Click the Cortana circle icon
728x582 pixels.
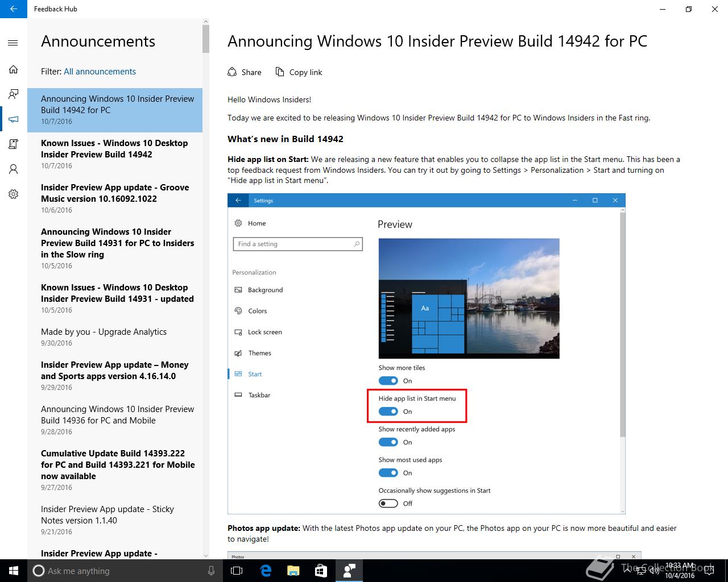pyautogui.click(x=39, y=571)
